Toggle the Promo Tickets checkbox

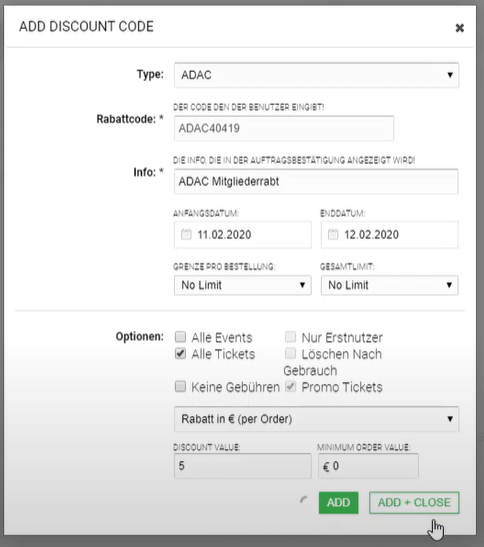290,387
